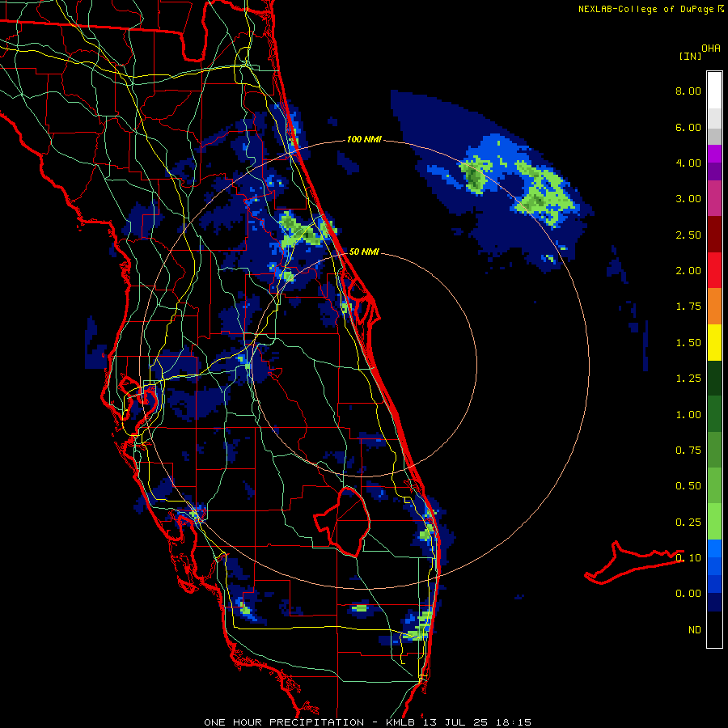The image size is (728, 728).
Task: Click the 0.00 legend value
Action: pyautogui.click(x=688, y=594)
